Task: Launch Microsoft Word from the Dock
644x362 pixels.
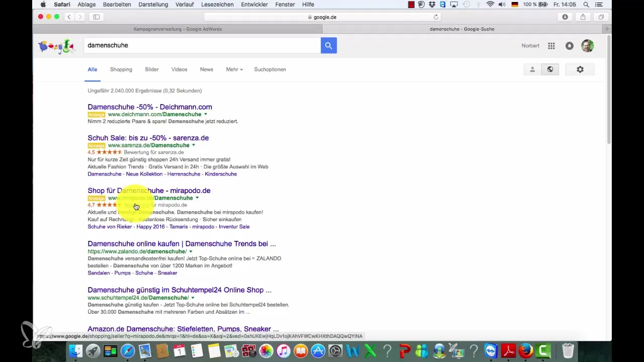Action: coord(353,350)
